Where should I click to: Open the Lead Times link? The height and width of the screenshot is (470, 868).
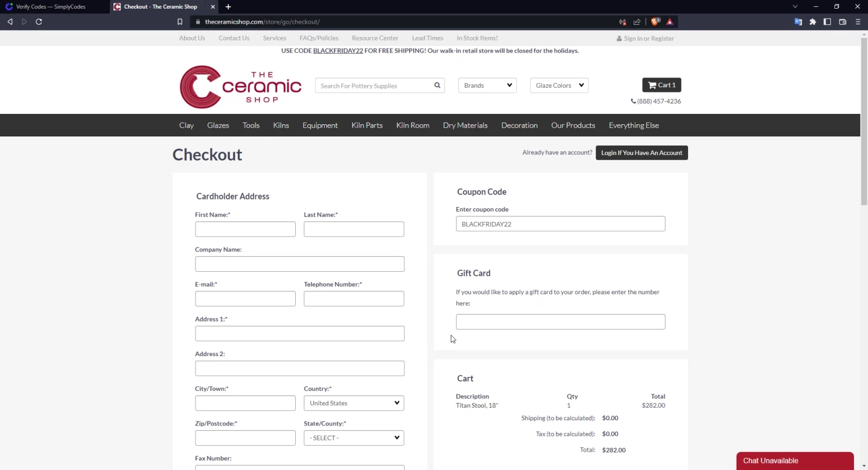pyautogui.click(x=428, y=38)
